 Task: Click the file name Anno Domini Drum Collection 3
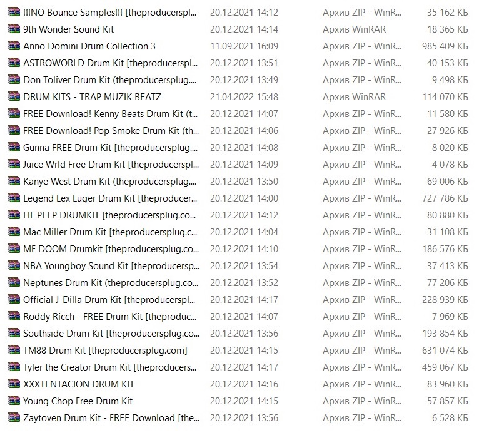pyautogui.click(x=89, y=46)
